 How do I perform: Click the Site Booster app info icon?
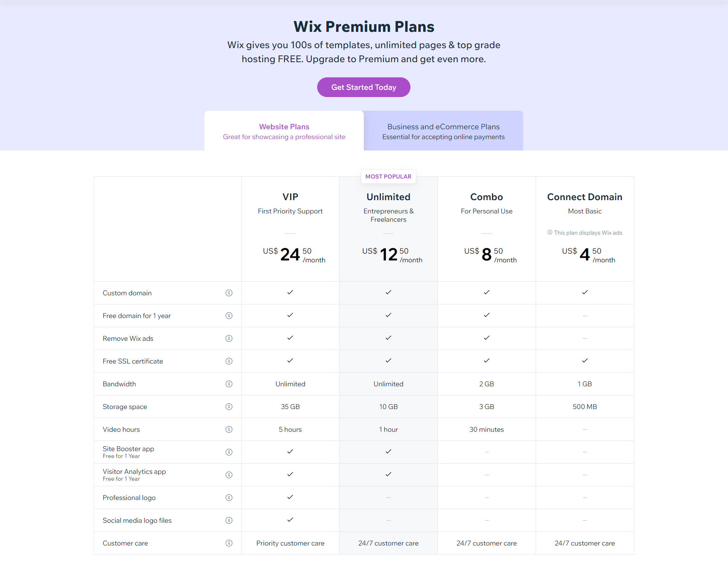[229, 452]
